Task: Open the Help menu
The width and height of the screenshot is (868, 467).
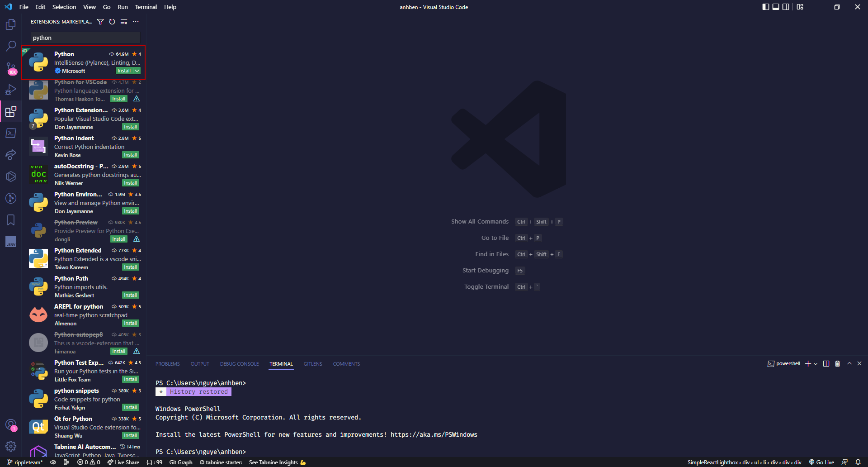Action: click(x=170, y=7)
